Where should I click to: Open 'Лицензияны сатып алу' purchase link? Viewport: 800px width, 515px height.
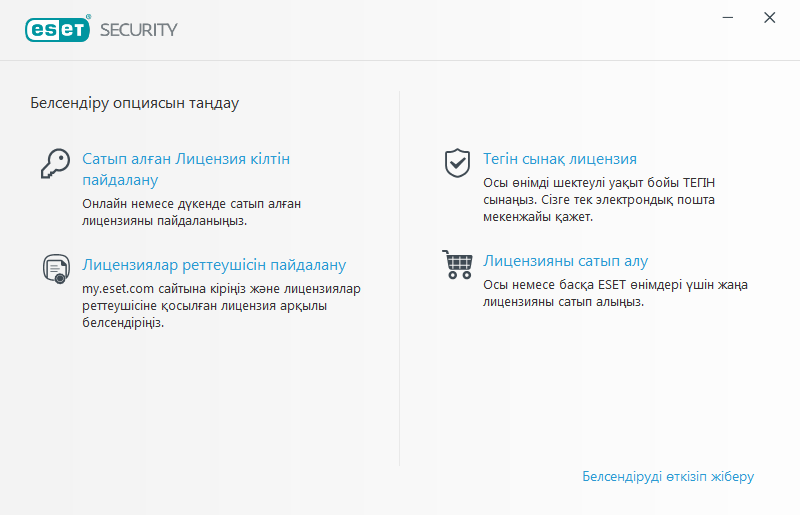(566, 261)
